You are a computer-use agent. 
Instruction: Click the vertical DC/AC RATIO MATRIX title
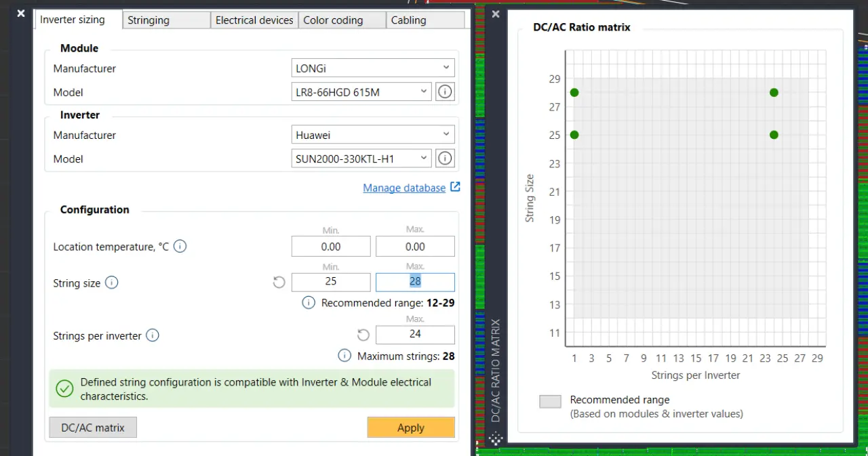pyautogui.click(x=496, y=371)
